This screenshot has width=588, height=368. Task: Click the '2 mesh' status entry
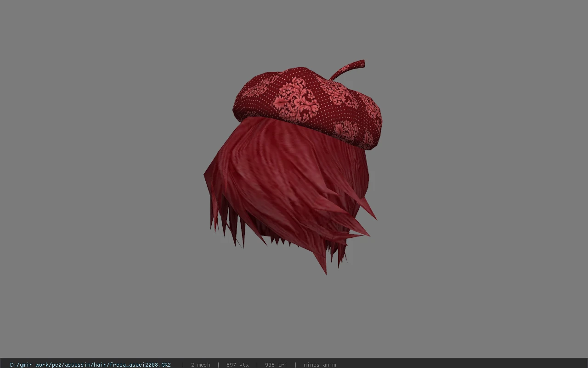tap(200, 365)
